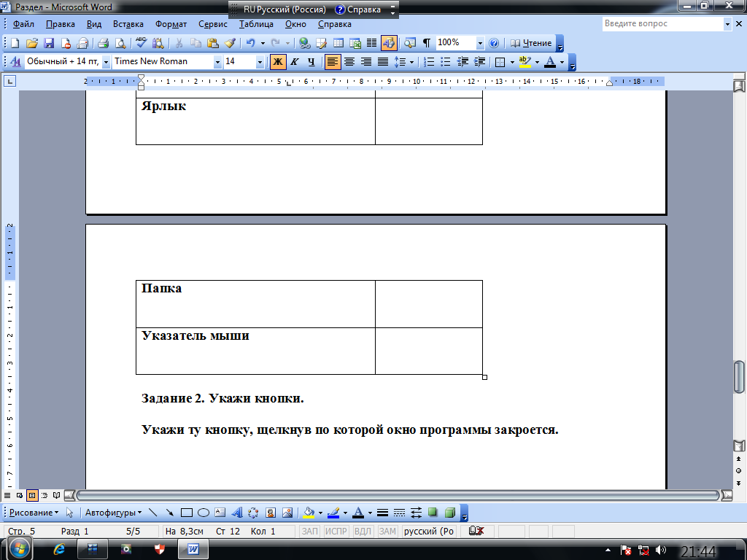Open Print Preview

[x=120, y=43]
